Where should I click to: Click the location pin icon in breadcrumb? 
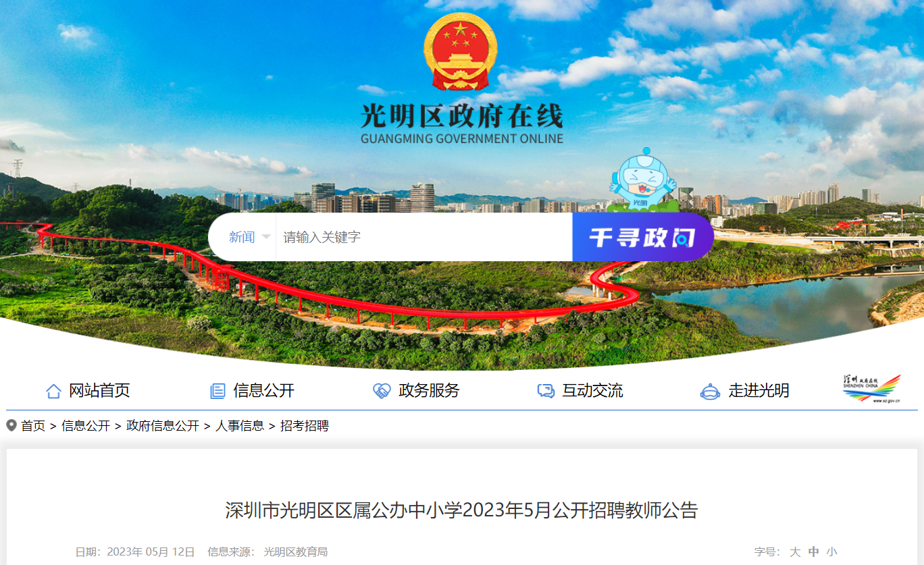coord(11,426)
